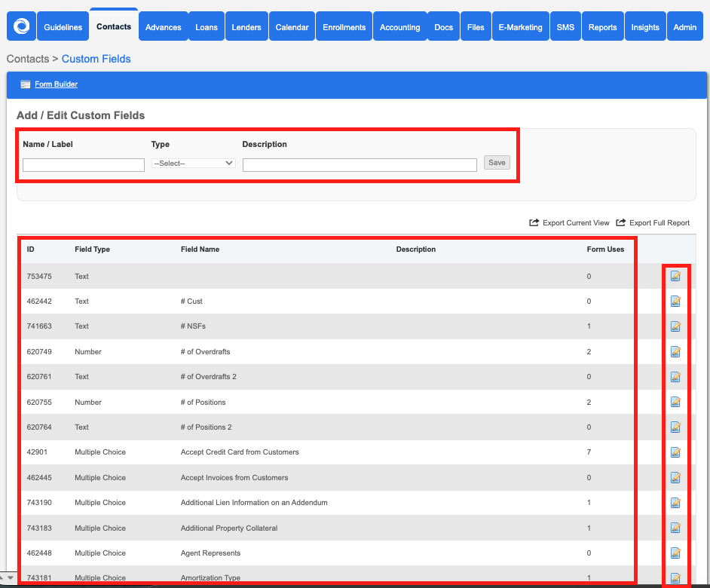Screen dimensions: 710x588
Task: Click the field name # NSFs
Action: pyautogui.click(x=193, y=326)
